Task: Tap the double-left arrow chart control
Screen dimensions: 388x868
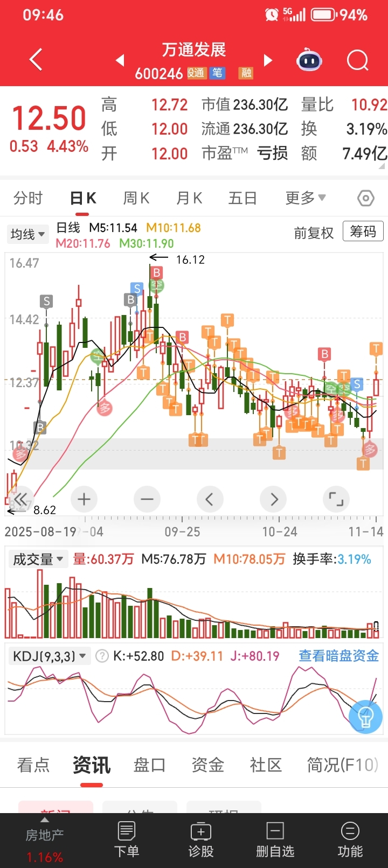Action: (x=20, y=500)
